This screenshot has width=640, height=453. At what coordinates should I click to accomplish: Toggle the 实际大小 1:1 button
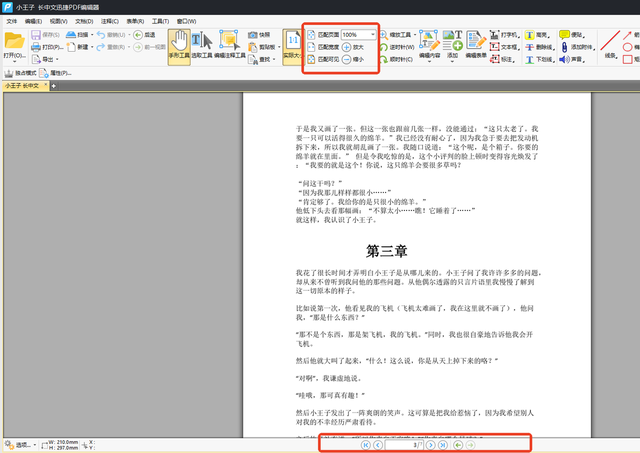(x=292, y=46)
